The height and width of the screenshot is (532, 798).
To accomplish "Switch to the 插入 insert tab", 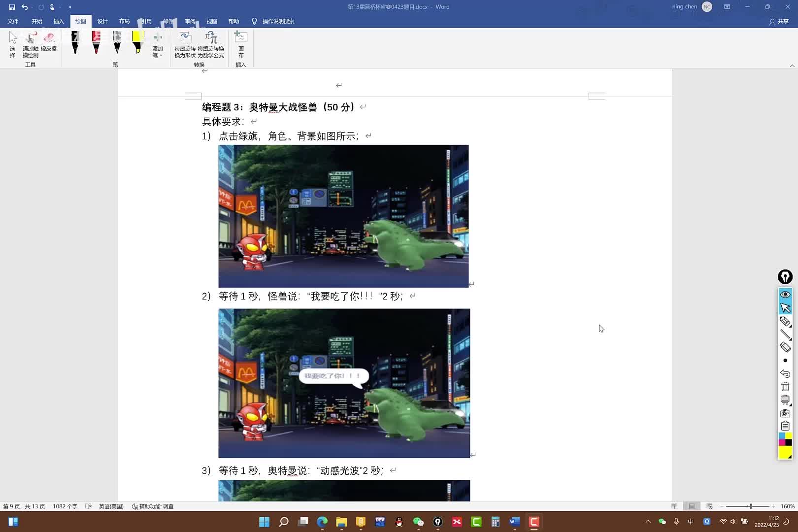I will [59, 21].
